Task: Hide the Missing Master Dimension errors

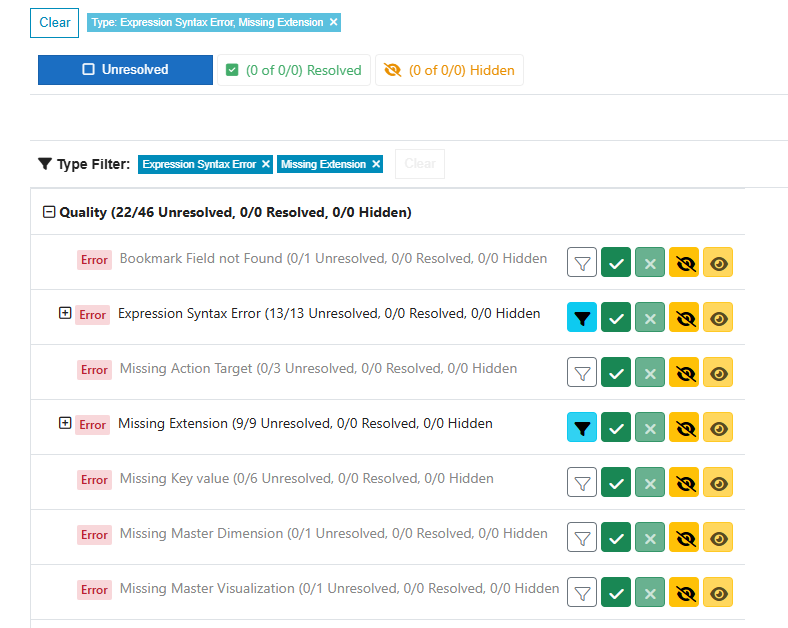Action: pos(684,537)
